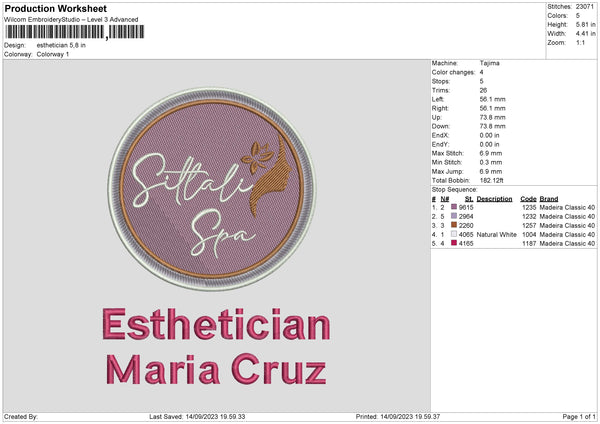Click the Total Bobbin value 182.12ft
The width and height of the screenshot is (600, 424).
point(492,180)
